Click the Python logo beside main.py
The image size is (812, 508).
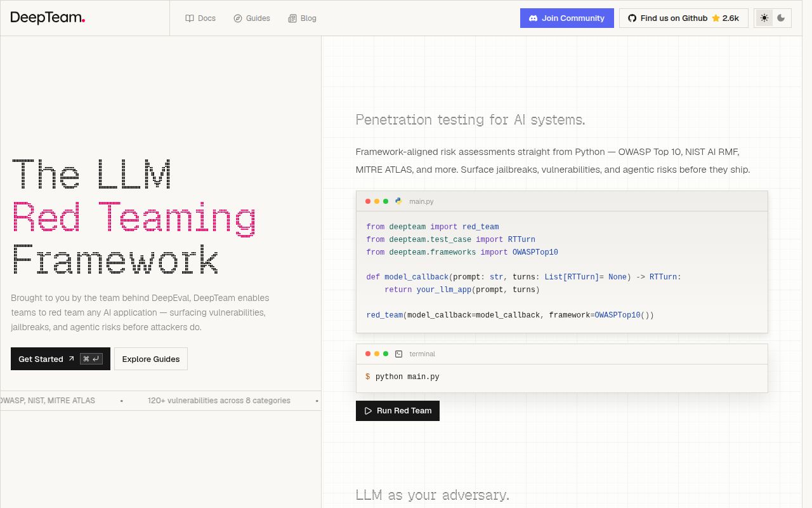[398, 201]
